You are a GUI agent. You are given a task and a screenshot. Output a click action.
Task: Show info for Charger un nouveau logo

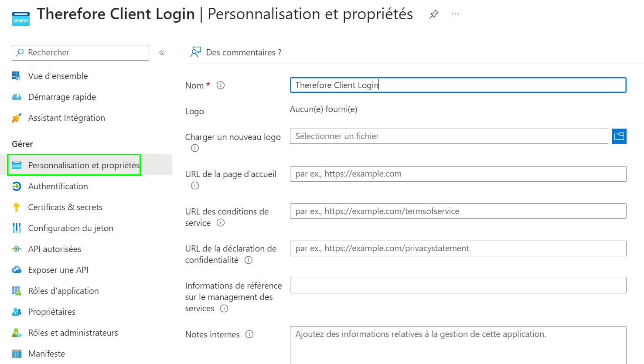[x=195, y=148]
